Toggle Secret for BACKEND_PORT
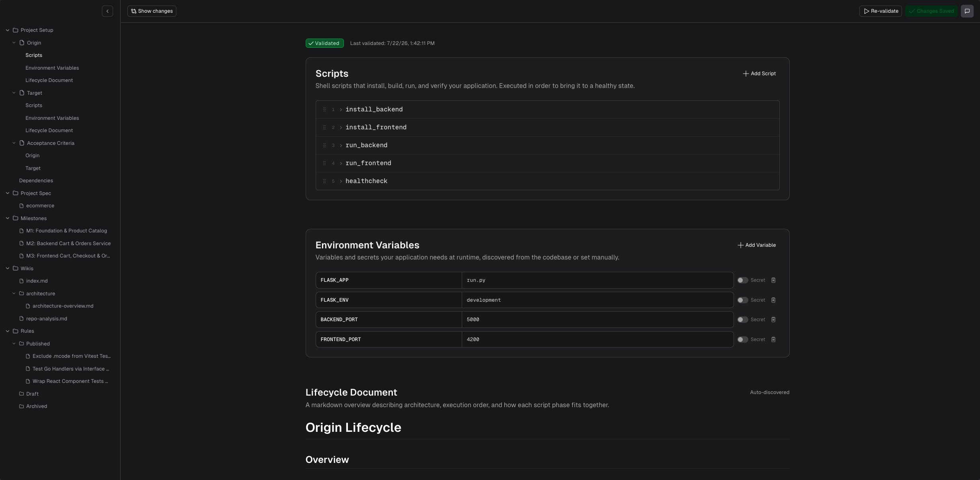 point(742,320)
